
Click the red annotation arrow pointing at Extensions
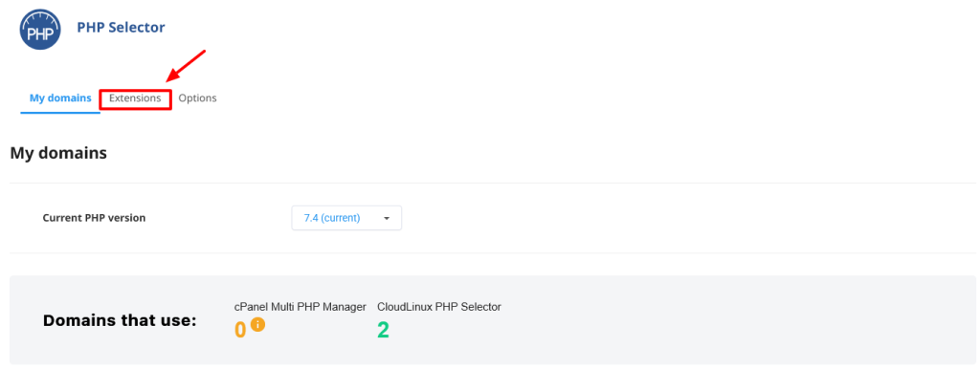click(x=186, y=66)
